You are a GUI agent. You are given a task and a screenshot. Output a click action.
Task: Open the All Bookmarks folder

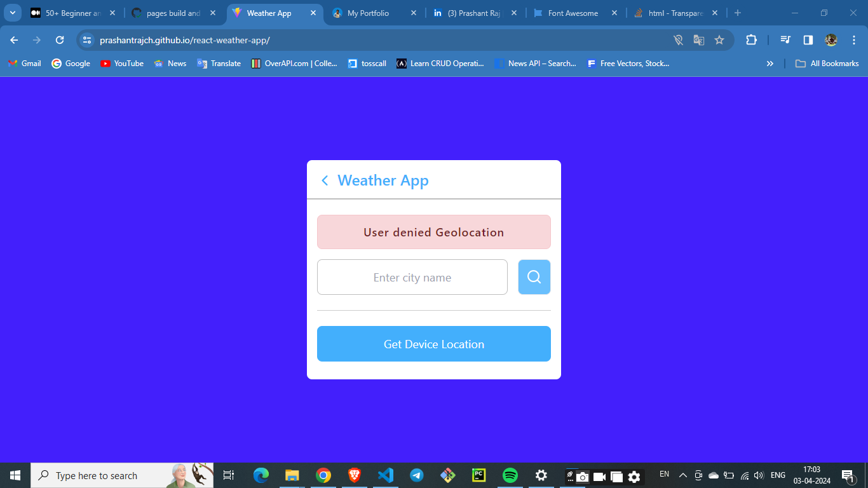827,64
